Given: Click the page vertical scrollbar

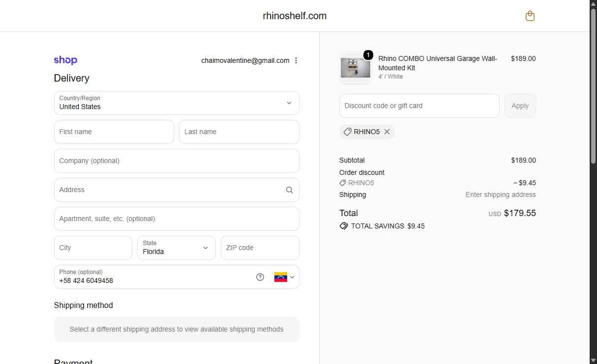Looking at the screenshot, I should click(x=593, y=182).
